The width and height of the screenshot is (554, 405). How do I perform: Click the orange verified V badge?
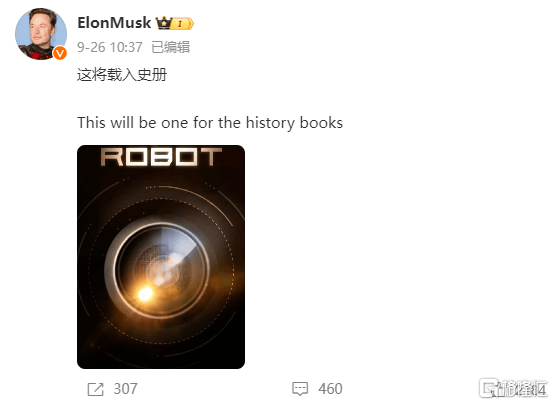coord(60,53)
